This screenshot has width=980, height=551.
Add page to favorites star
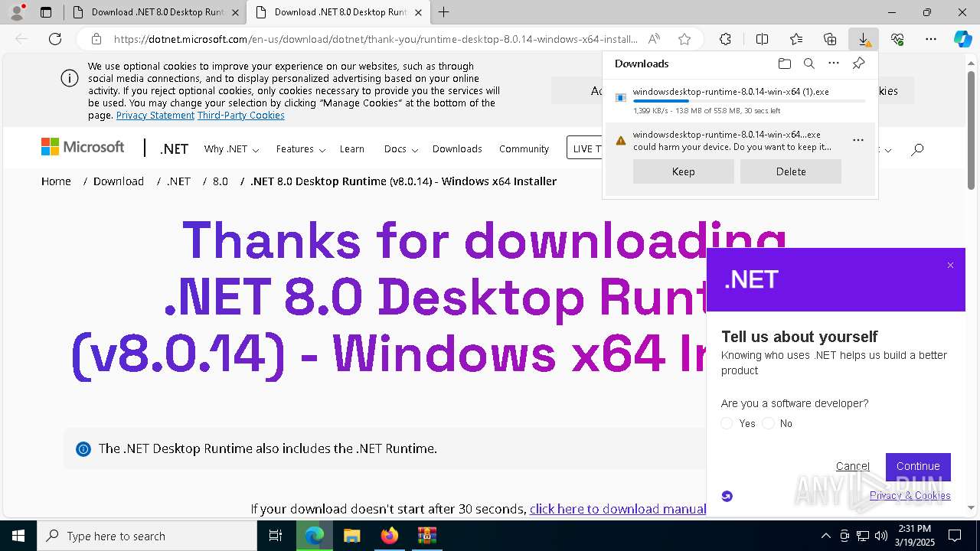point(684,39)
